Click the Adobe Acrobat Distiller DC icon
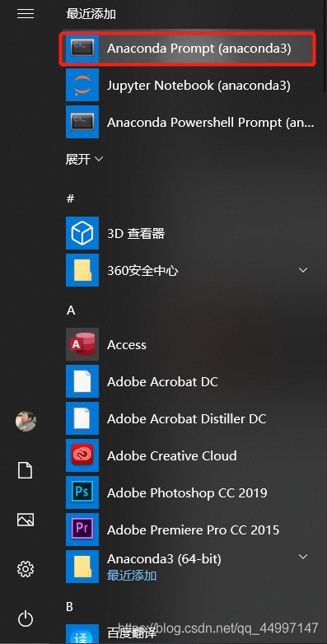This screenshot has height=644, width=327. 82,418
